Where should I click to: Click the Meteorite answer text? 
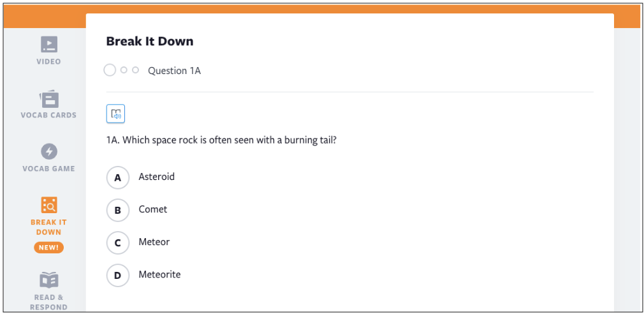point(159,274)
